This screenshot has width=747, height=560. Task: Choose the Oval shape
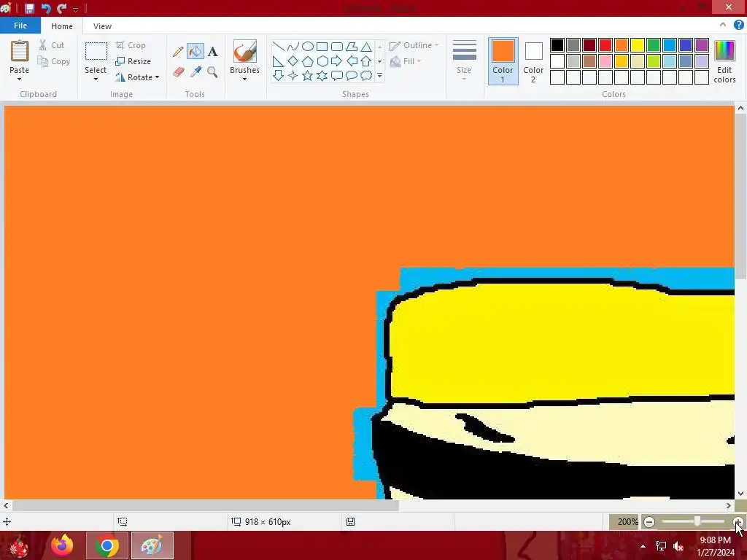(x=308, y=46)
